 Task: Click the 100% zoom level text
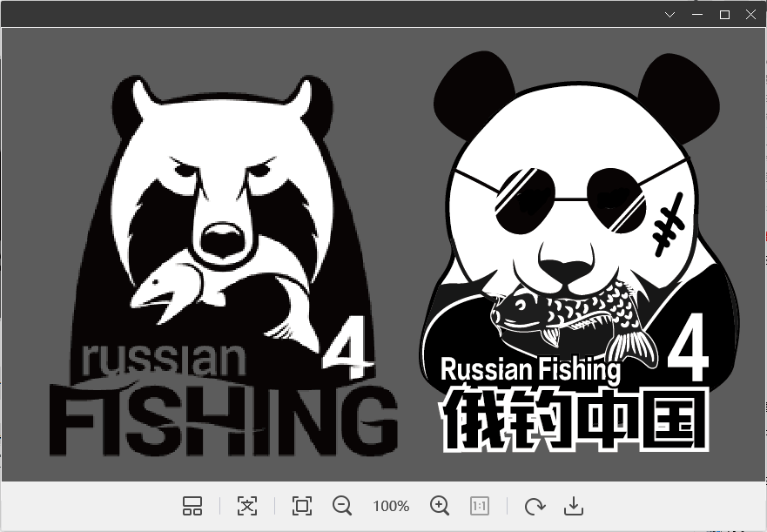(x=391, y=506)
